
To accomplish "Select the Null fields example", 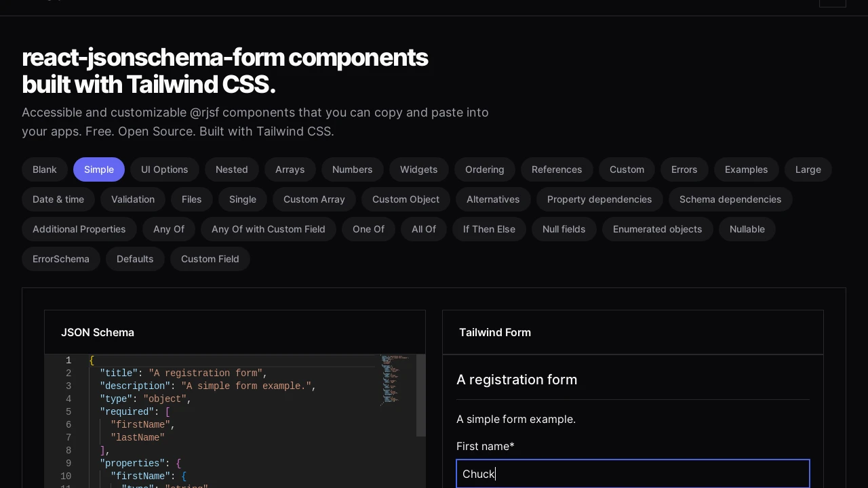I will coord(564,229).
